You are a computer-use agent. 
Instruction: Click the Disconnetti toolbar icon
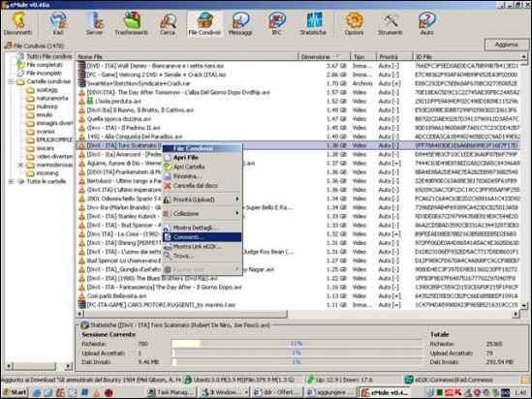pyautogui.click(x=18, y=23)
